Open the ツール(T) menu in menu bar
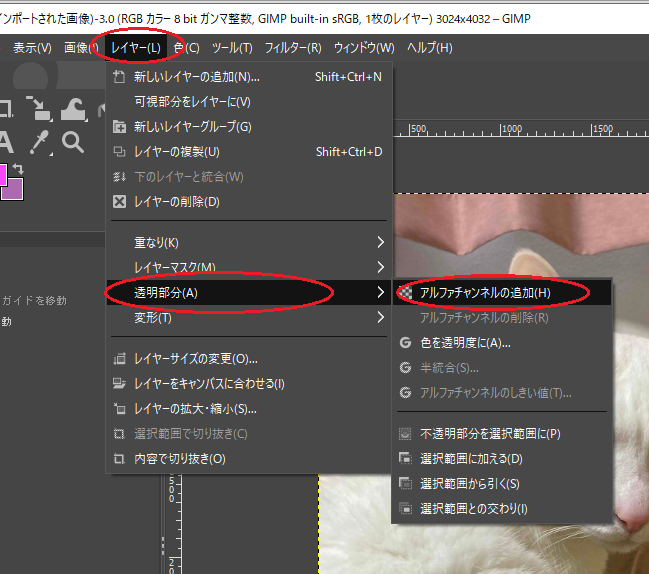The height and width of the screenshot is (574, 649). (232, 48)
